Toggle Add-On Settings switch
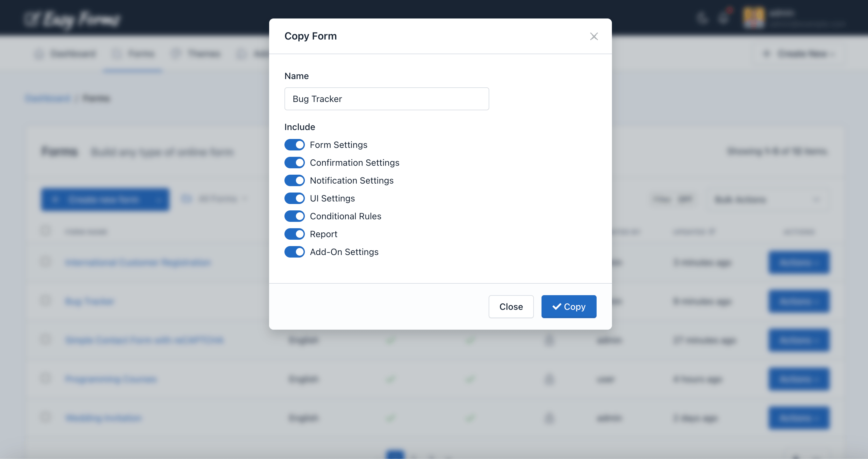 (x=294, y=252)
